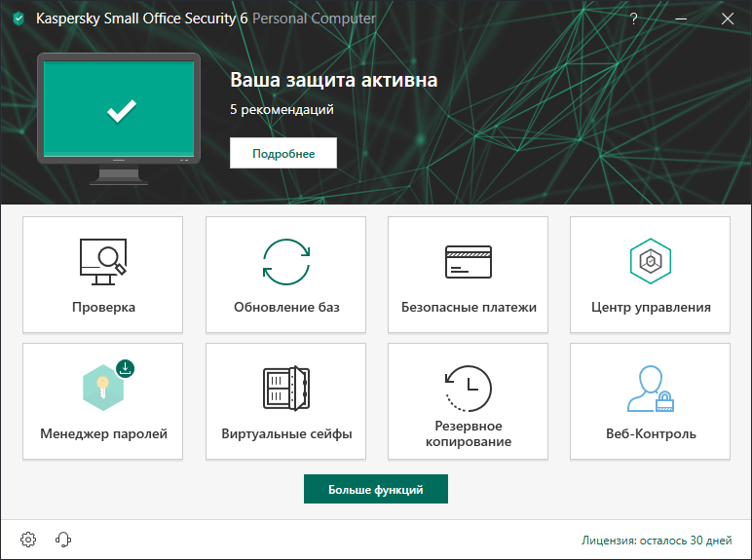
Task: Click the Kaspersky shield logo in title bar
Action: point(19,19)
